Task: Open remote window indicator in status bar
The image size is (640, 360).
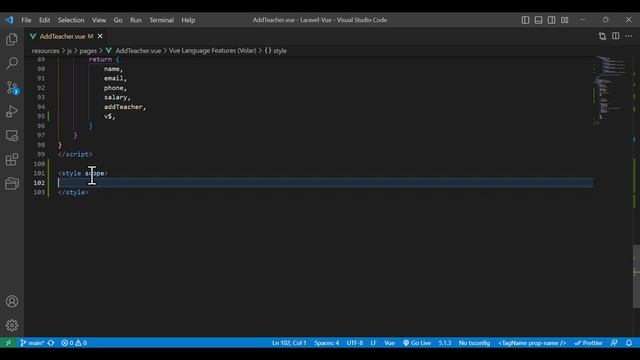Action: (x=8, y=343)
